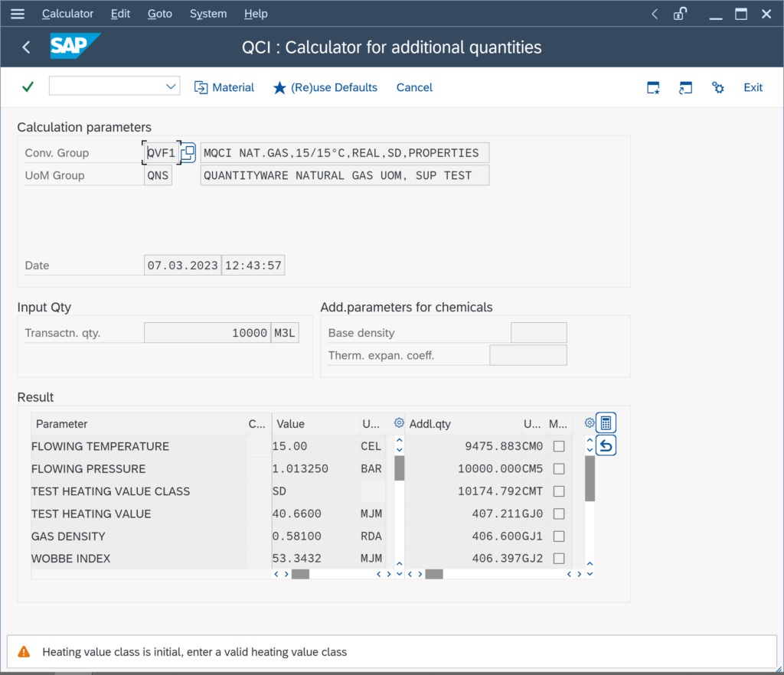This screenshot has width=784, height=675.
Task: Toggle the checkbox in the GJ1 row
Action: (559, 536)
